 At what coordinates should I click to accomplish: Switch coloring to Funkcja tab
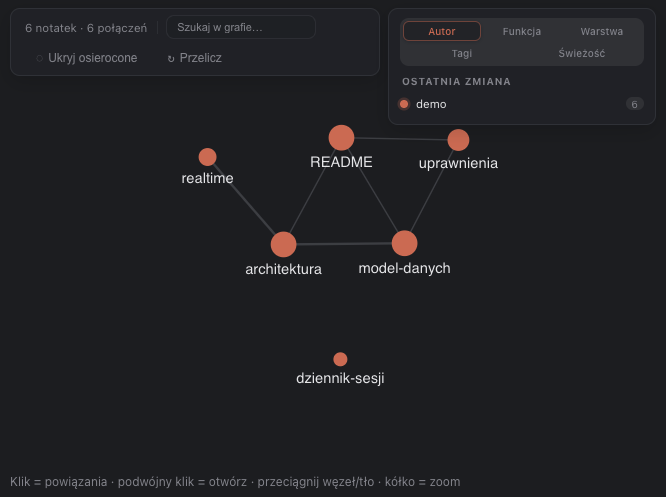pyautogui.click(x=522, y=31)
